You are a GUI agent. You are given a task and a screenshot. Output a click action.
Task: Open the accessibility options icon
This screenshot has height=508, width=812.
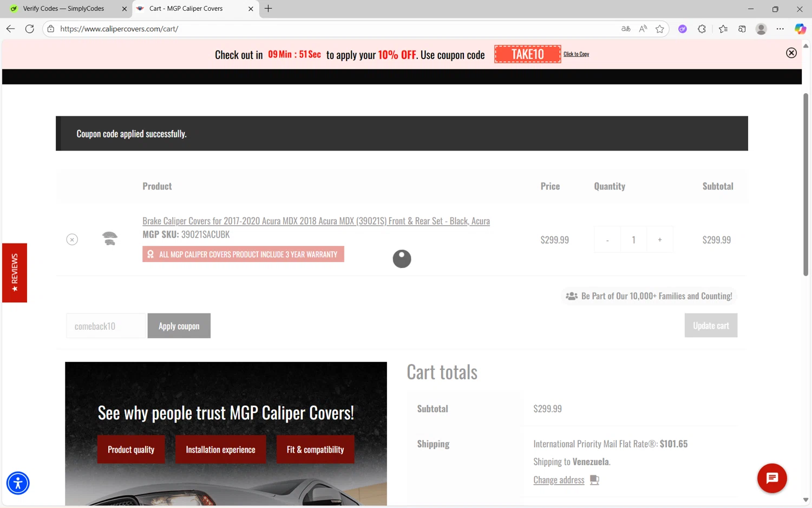pyautogui.click(x=18, y=483)
